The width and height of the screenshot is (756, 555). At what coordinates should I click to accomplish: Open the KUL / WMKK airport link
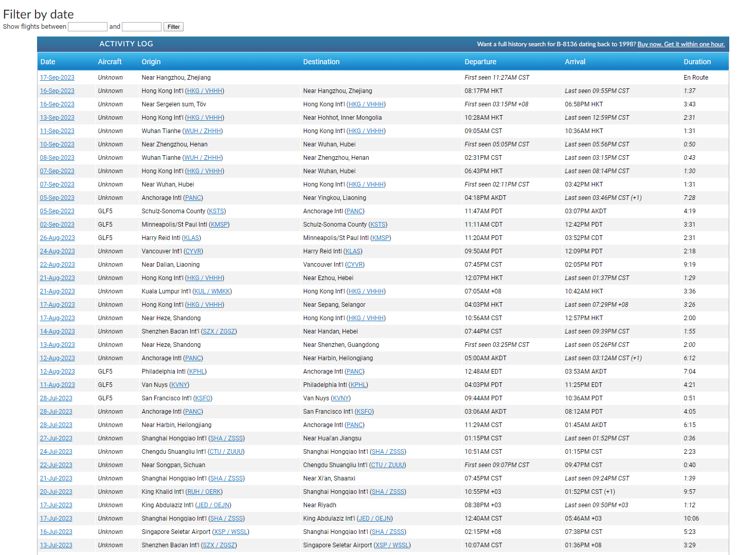[x=212, y=291]
